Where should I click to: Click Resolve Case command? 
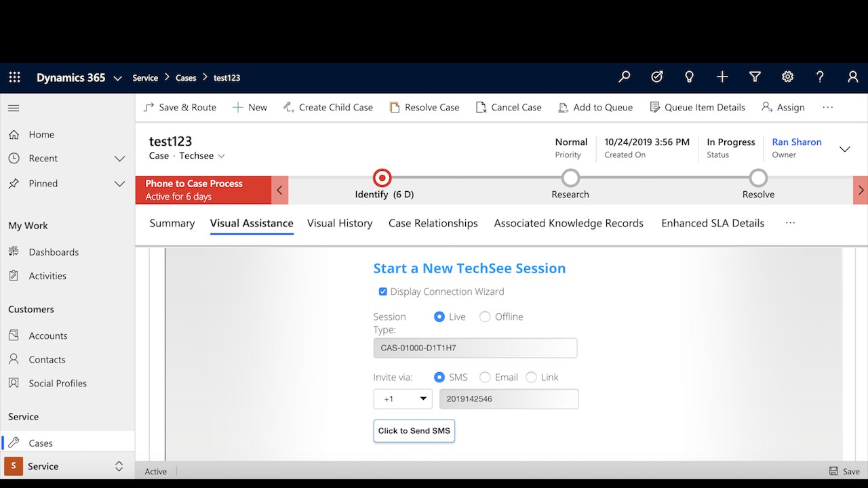click(425, 107)
